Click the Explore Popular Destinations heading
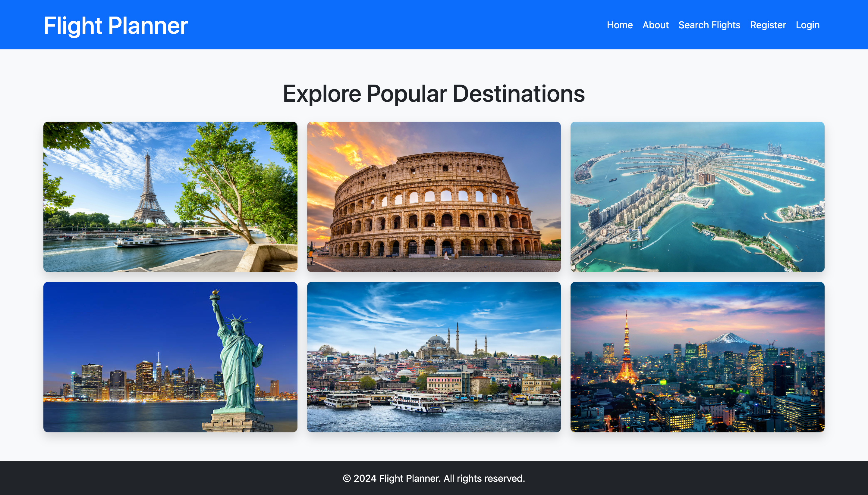 pos(433,94)
